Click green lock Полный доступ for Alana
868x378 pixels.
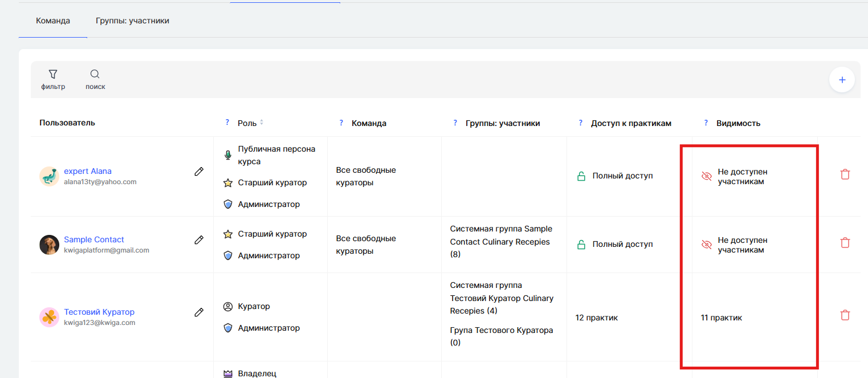(581, 176)
